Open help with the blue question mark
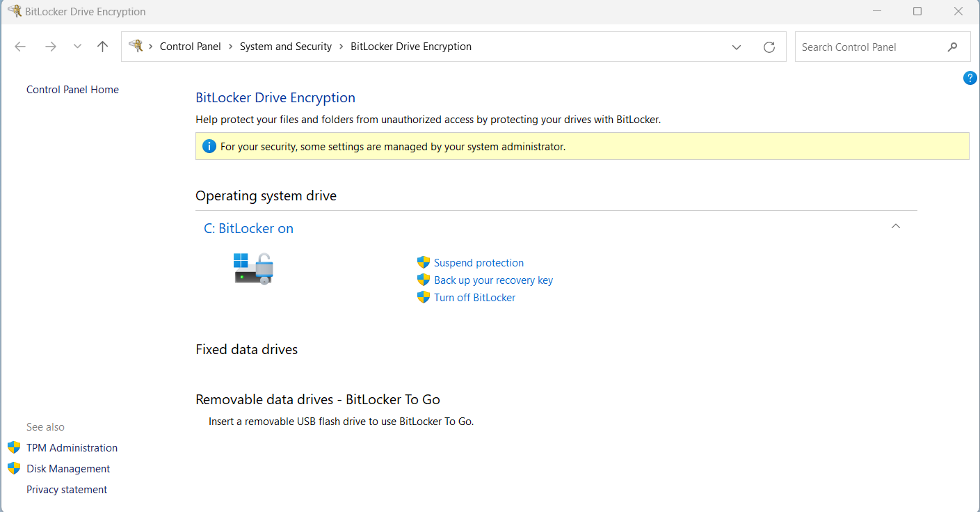Viewport: 980px width, 512px height. click(970, 78)
